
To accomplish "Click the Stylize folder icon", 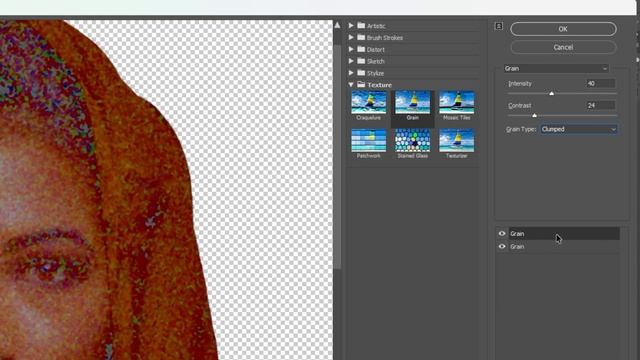I will (x=361, y=73).
